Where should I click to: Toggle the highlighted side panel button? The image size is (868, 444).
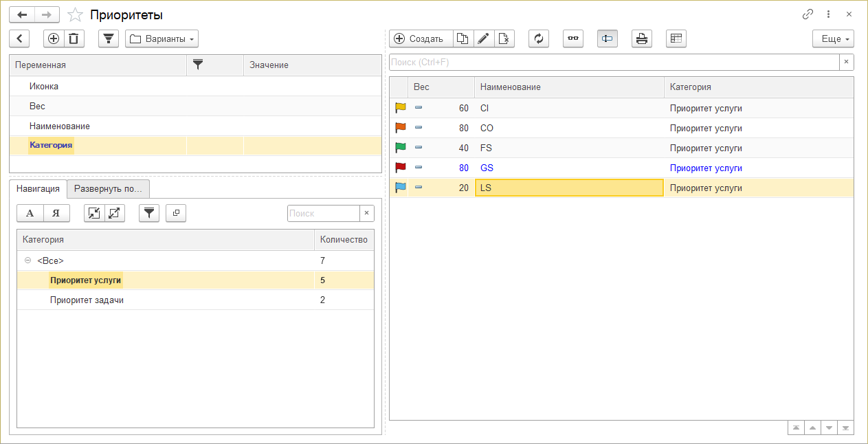click(608, 38)
